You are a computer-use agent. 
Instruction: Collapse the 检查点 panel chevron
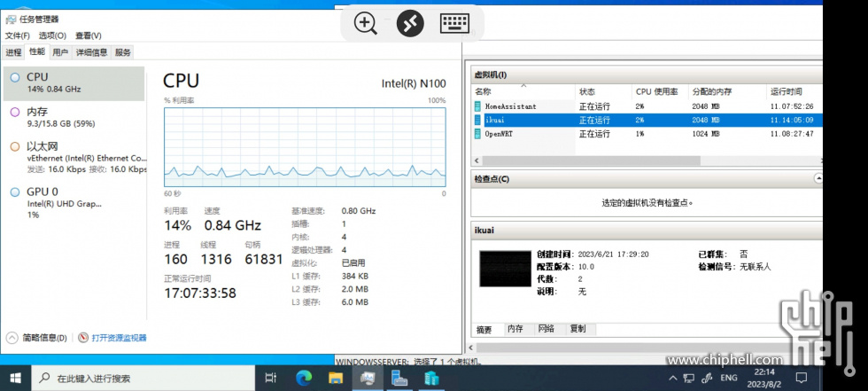[x=818, y=179]
